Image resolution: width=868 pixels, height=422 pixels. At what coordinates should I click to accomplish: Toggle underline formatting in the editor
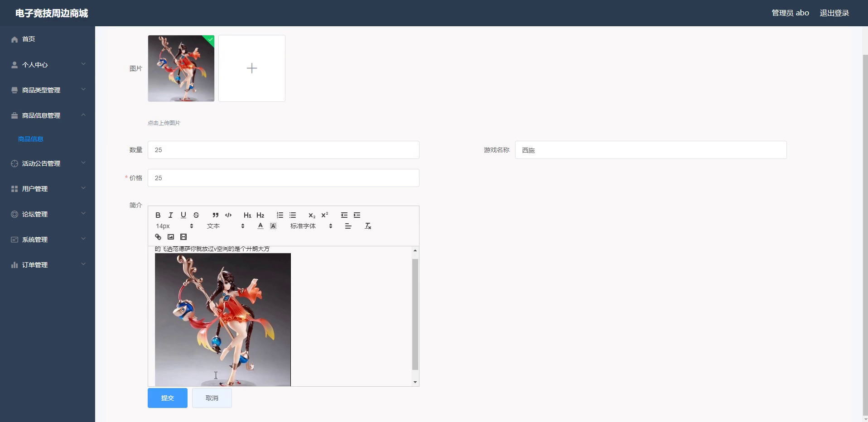click(183, 215)
